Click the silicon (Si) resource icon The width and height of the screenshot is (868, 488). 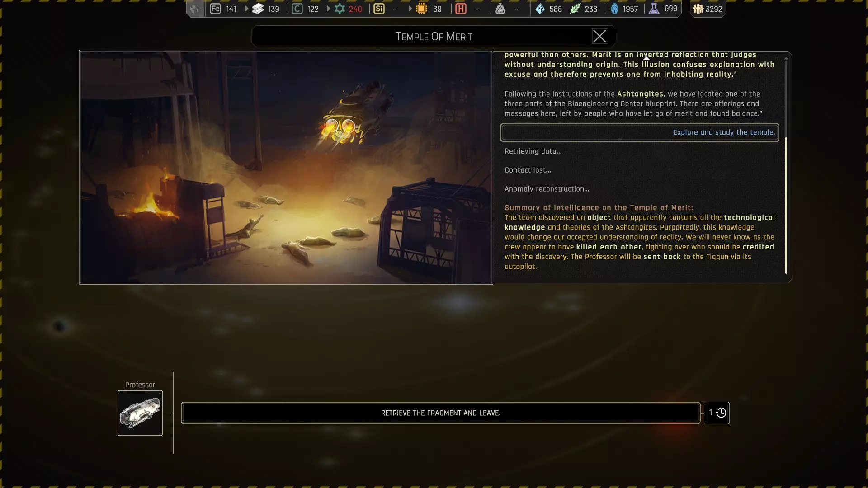tap(379, 9)
